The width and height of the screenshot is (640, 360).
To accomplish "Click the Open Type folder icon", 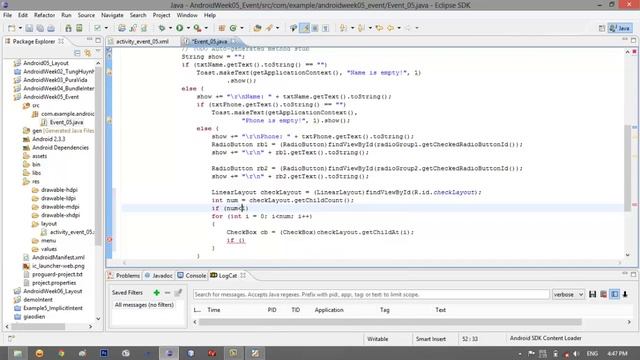I will click(257, 28).
